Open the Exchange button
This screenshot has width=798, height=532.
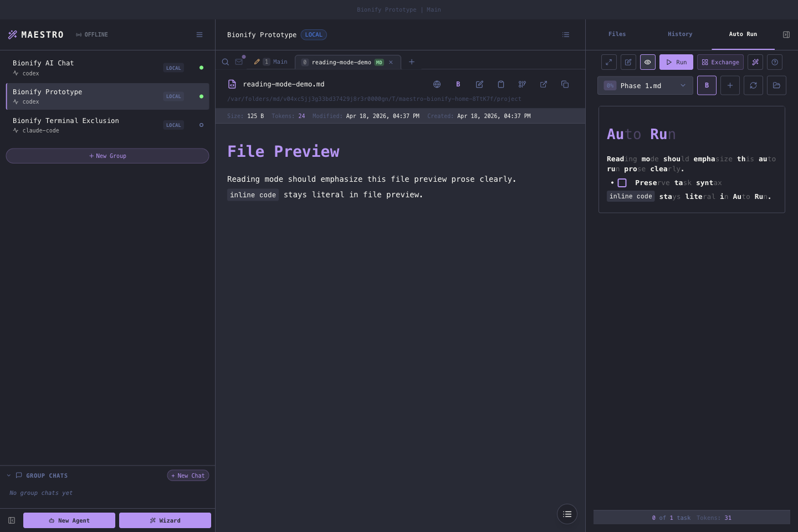pyautogui.click(x=720, y=62)
